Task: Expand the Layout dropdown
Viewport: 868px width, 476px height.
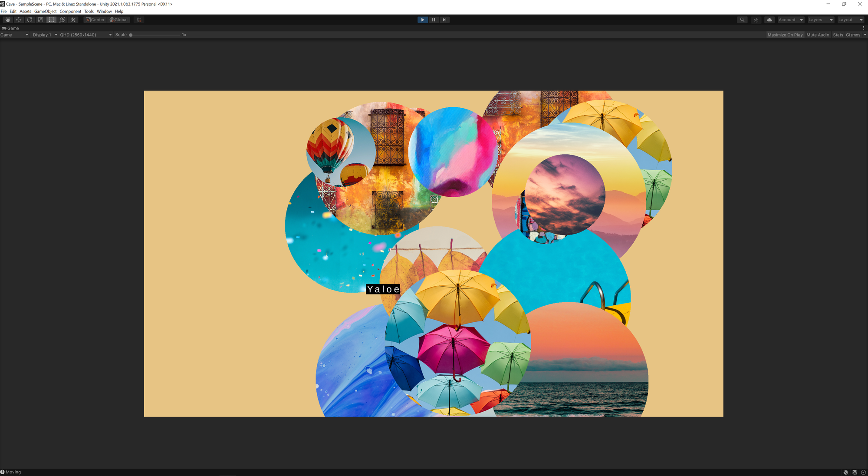Action: (x=850, y=20)
